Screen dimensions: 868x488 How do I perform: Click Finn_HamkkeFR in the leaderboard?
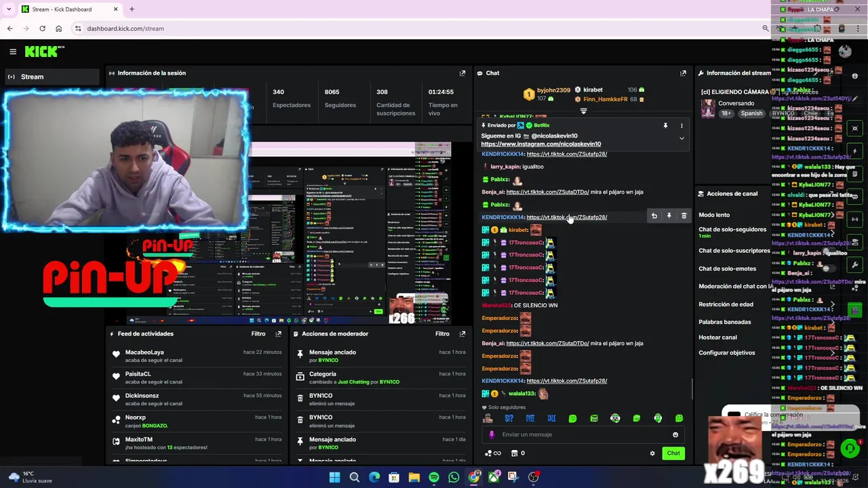(605, 100)
